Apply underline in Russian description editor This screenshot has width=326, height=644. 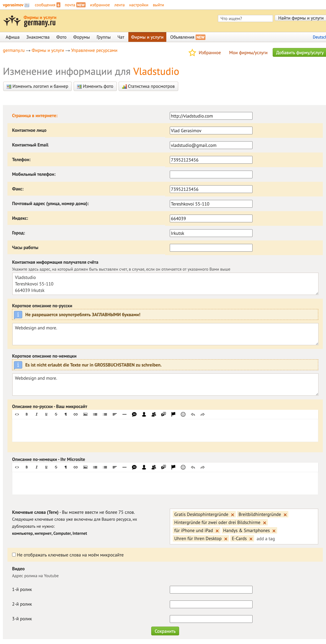(x=46, y=414)
